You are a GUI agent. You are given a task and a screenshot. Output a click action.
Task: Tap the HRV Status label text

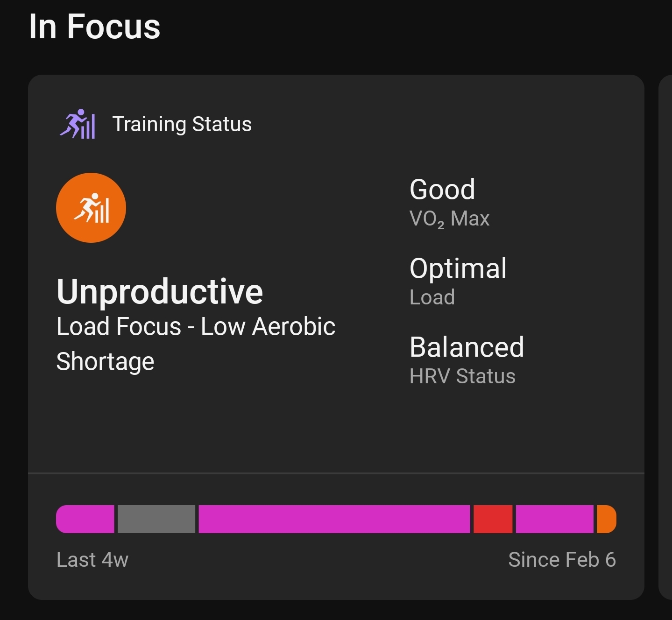[x=462, y=376]
